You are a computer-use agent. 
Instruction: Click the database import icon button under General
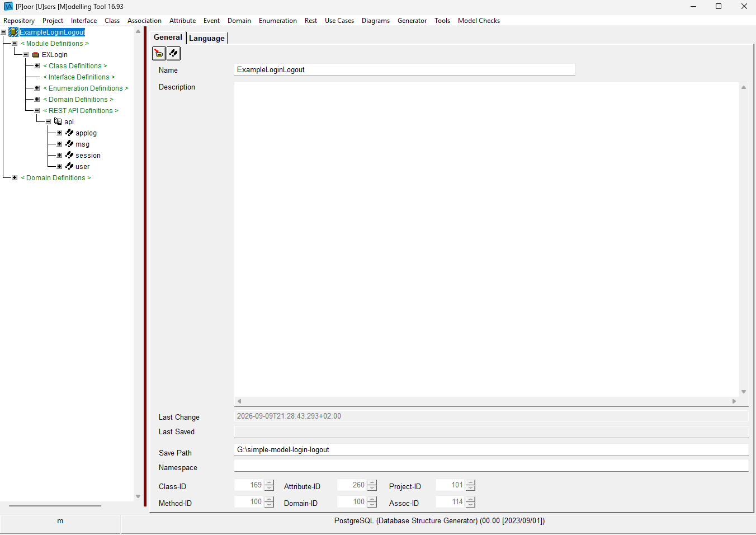point(159,53)
